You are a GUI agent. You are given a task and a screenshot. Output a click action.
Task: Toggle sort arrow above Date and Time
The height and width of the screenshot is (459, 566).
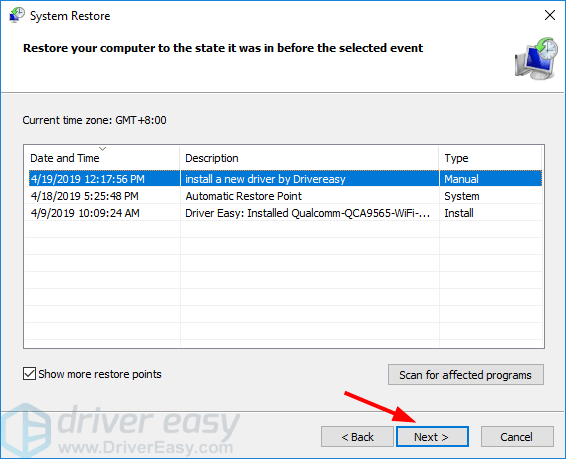coord(103,149)
